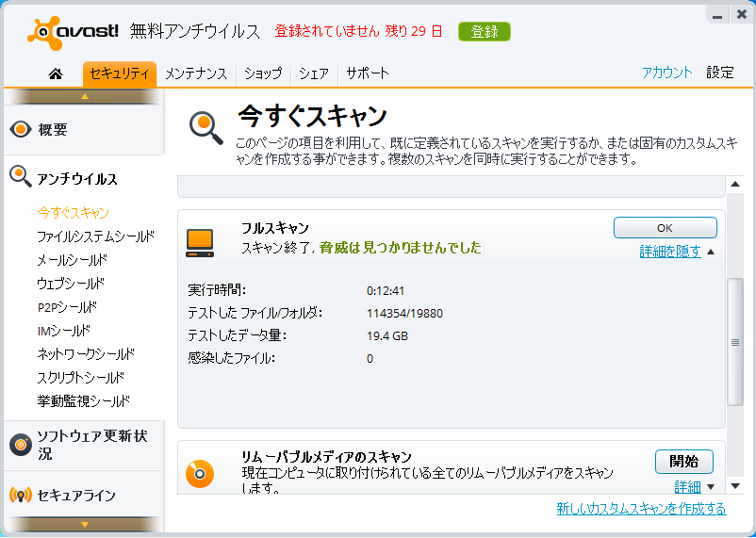
Task: Click the sidebar scroll-down arrow bar
Action: [85, 524]
